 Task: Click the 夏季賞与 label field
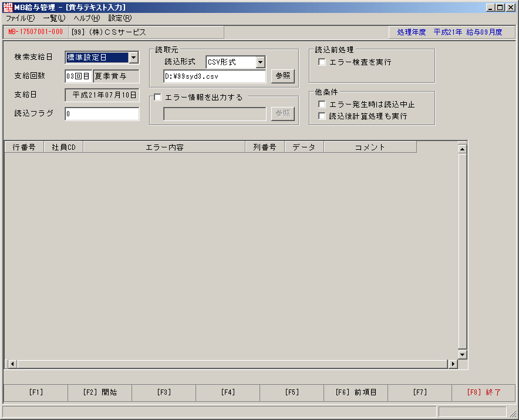[x=116, y=76]
